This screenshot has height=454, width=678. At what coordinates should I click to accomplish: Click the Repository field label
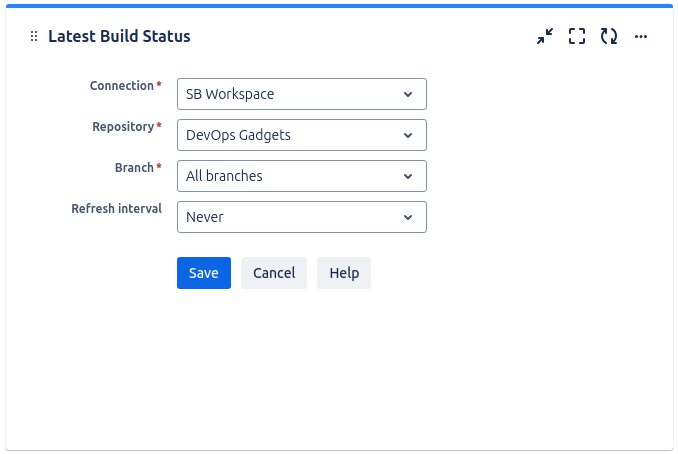pos(123,127)
